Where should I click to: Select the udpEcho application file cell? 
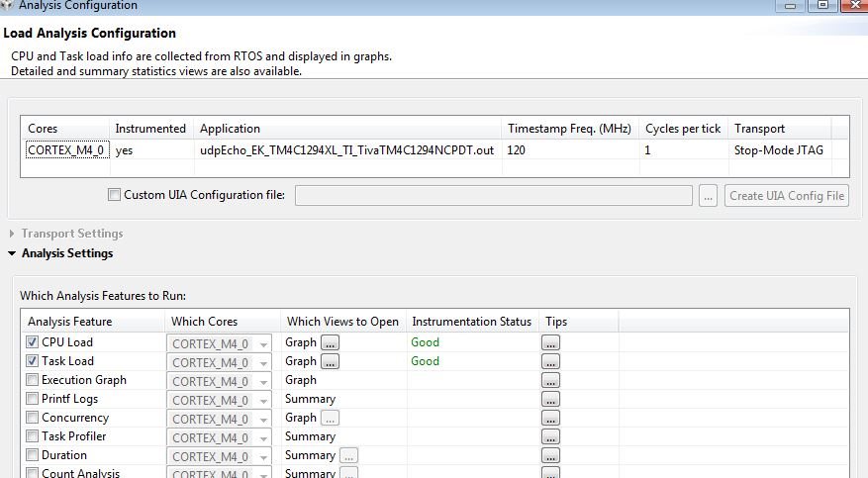pyautogui.click(x=347, y=149)
